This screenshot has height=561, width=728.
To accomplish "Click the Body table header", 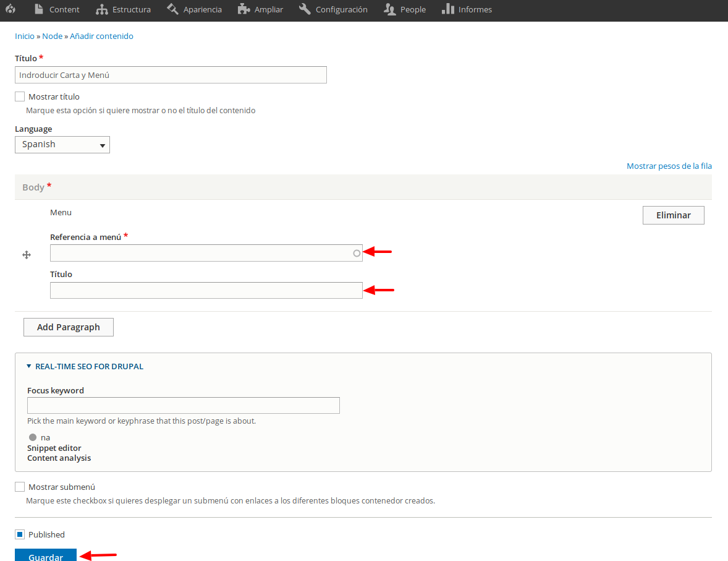I will point(363,187).
